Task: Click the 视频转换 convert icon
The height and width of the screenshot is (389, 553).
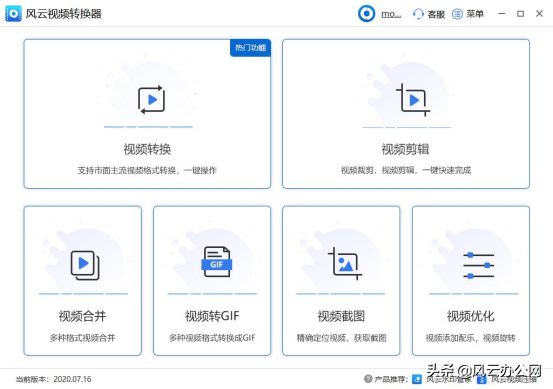Action: [152, 100]
